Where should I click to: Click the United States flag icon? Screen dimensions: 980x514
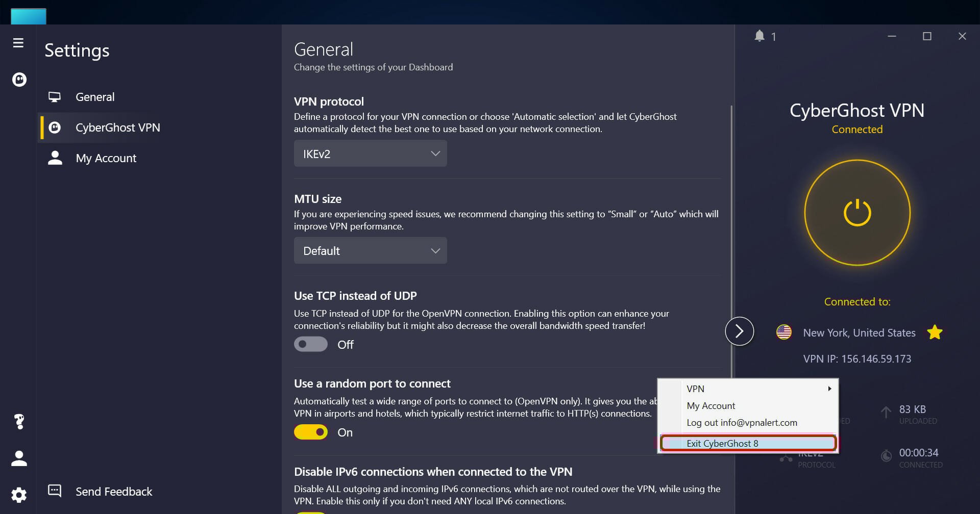(x=784, y=332)
